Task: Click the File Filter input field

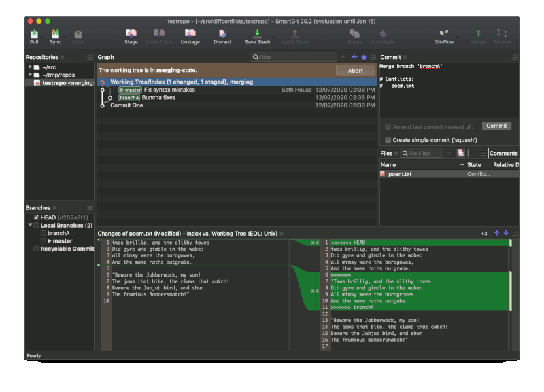Action: 422,153
